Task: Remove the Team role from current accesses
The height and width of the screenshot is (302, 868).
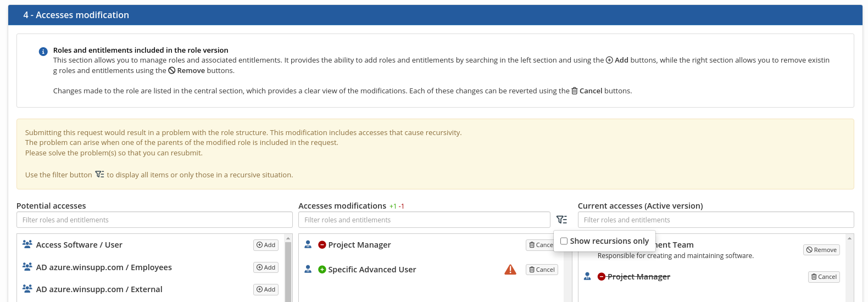Action: (821, 250)
